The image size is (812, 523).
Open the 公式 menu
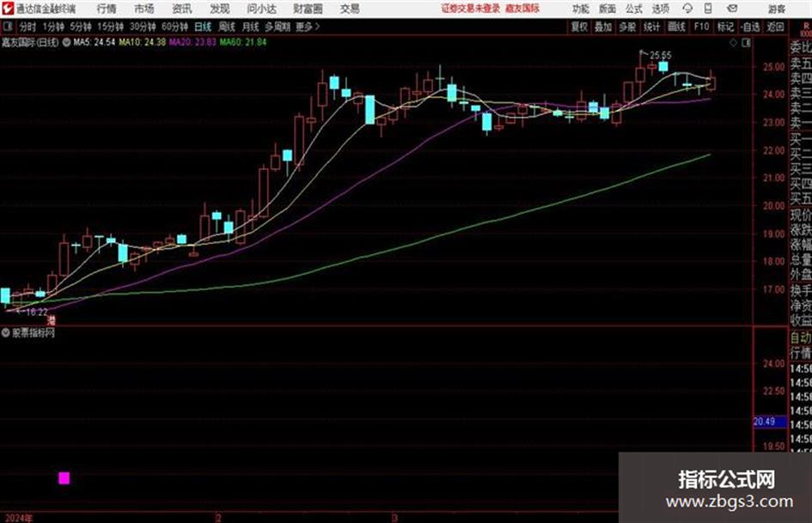pyautogui.click(x=634, y=9)
